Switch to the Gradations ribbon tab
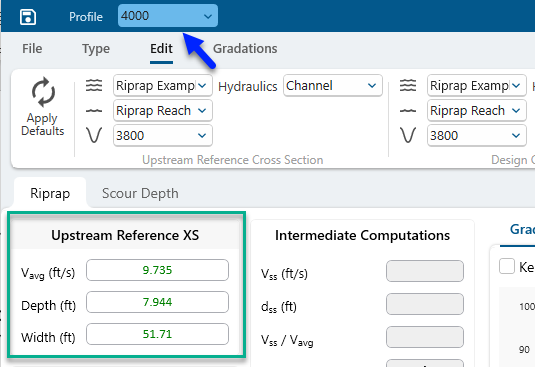Image resolution: width=535 pixels, height=367 pixels. click(245, 48)
